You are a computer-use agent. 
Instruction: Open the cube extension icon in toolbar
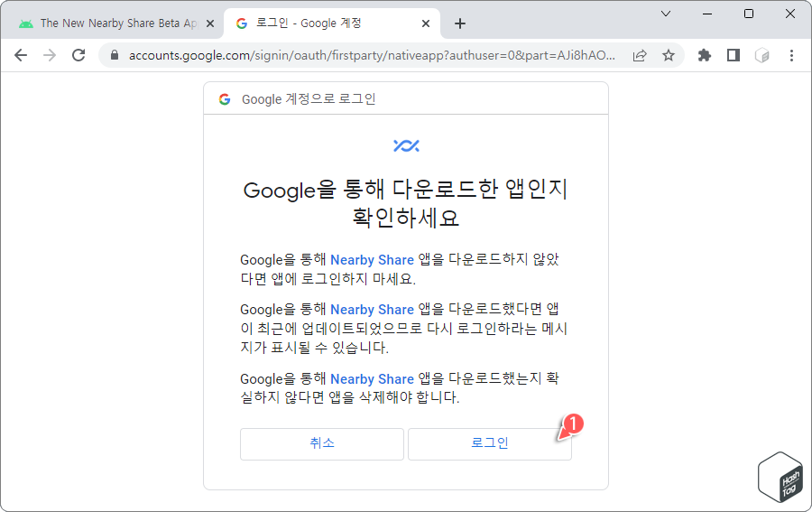(762, 55)
